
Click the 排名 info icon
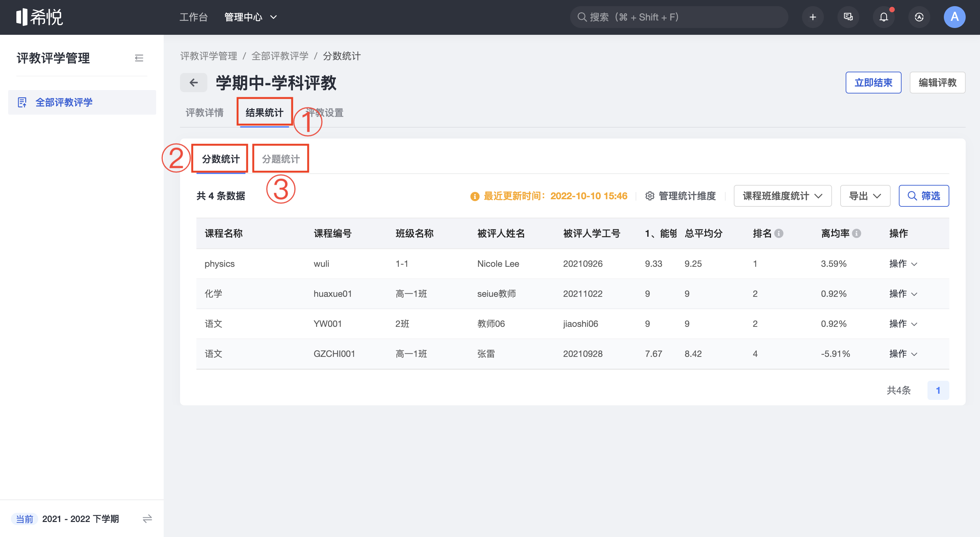(x=779, y=233)
